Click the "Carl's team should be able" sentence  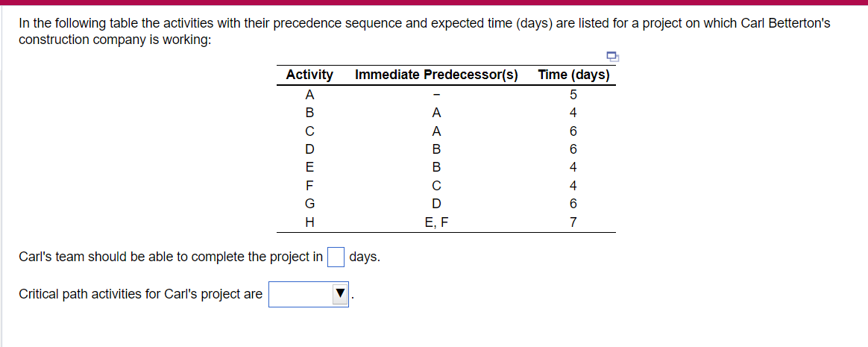pyautogui.click(x=170, y=257)
